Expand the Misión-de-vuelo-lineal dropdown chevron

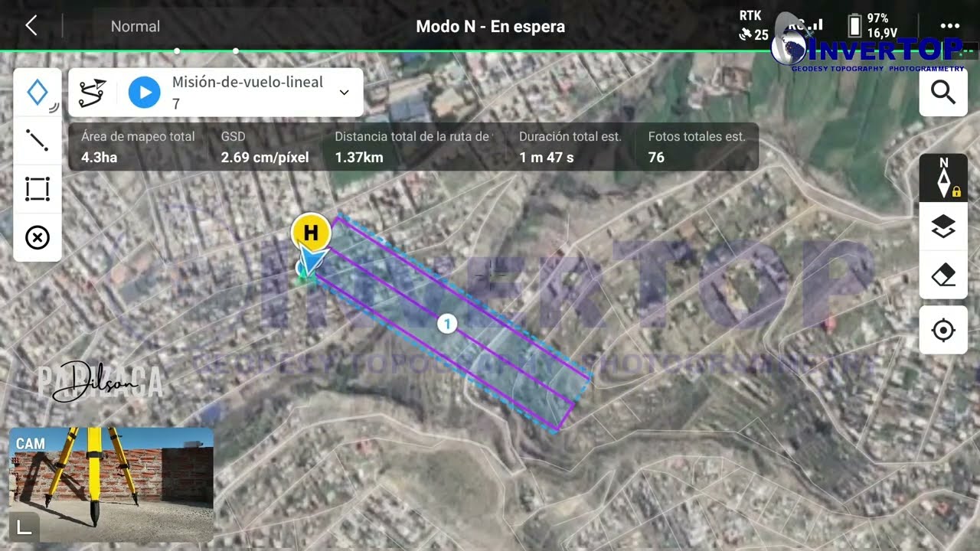pos(344,93)
